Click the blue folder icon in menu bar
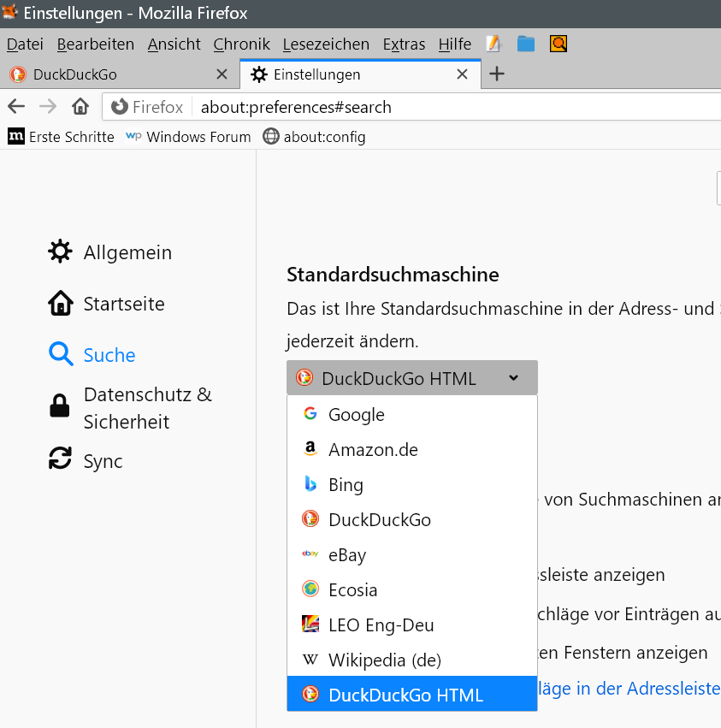This screenshot has width=721, height=728. (526, 44)
